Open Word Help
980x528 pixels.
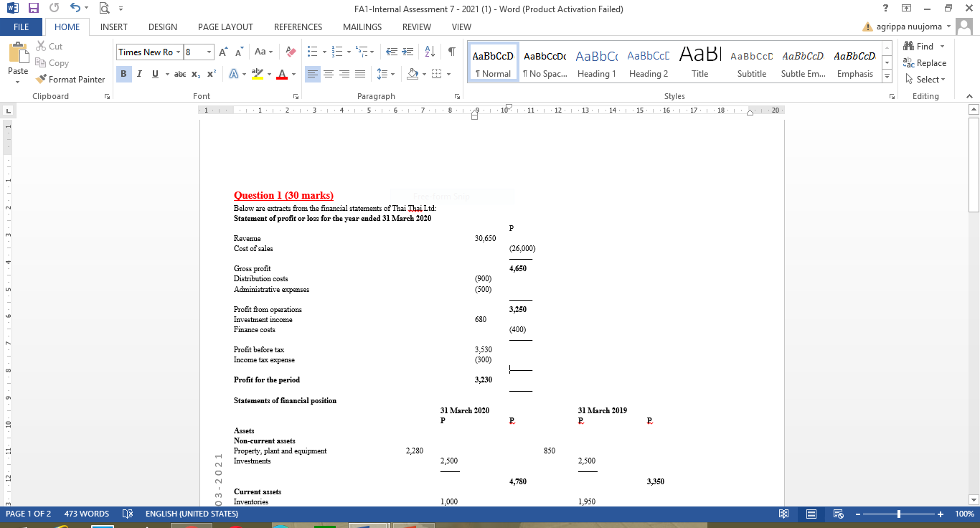point(887,9)
